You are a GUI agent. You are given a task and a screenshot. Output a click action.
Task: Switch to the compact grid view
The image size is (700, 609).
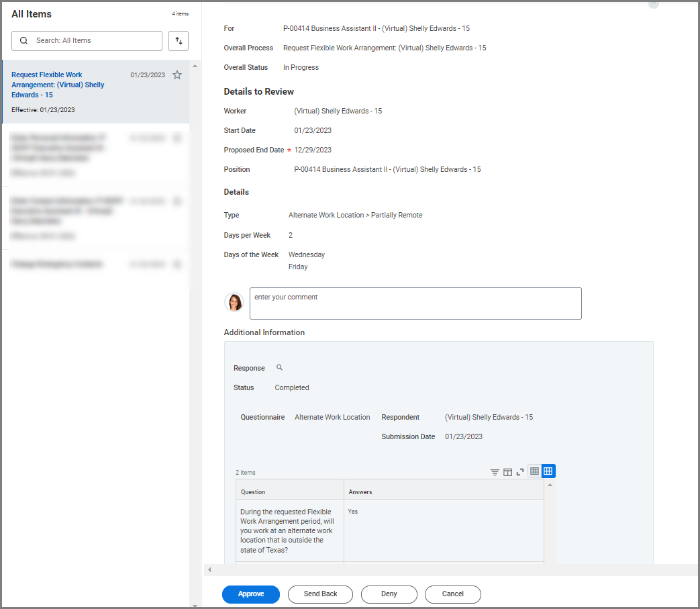[535, 471]
